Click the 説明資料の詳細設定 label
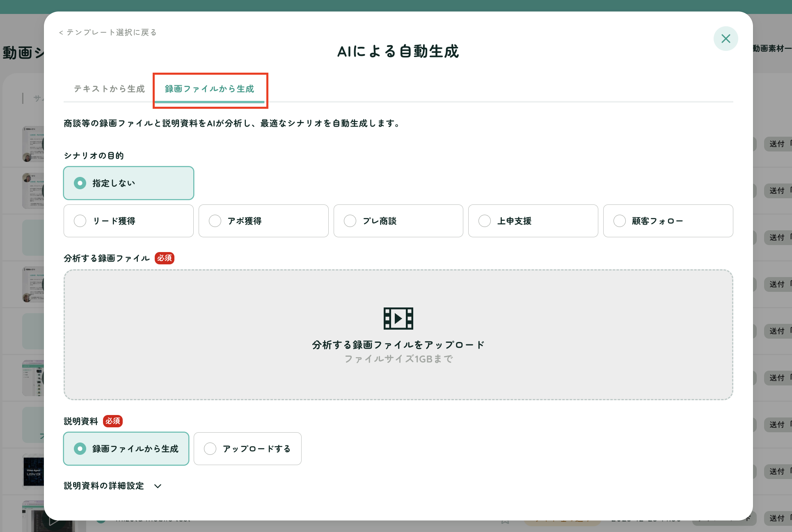Image resolution: width=792 pixels, height=532 pixels. click(x=104, y=486)
